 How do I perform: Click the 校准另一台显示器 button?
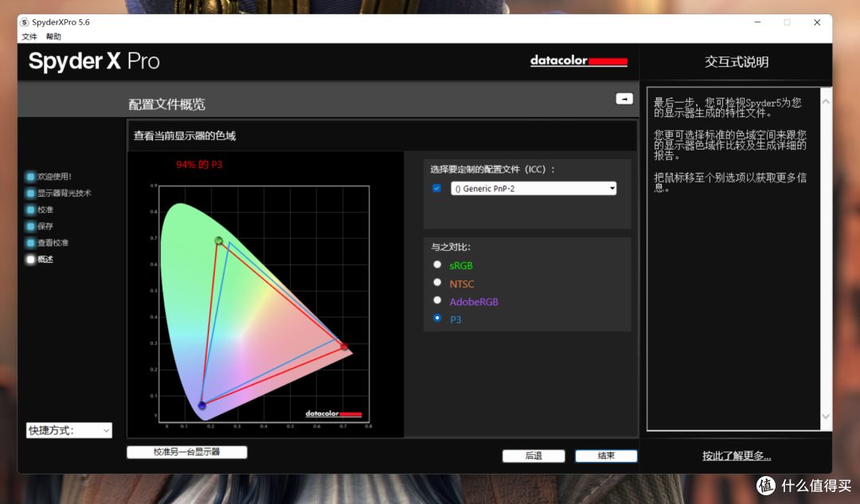(x=187, y=452)
